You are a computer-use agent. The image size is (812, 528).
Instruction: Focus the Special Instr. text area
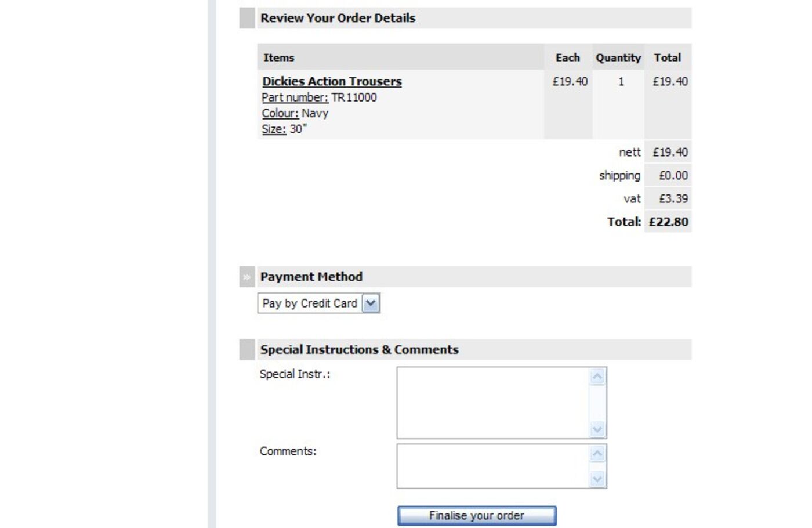[493, 403]
